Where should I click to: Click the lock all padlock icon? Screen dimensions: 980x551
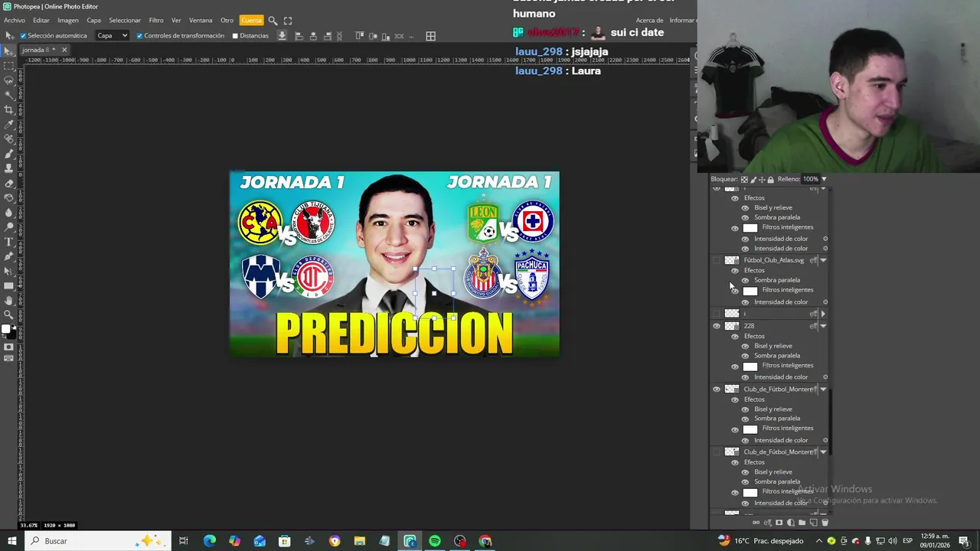tap(770, 180)
